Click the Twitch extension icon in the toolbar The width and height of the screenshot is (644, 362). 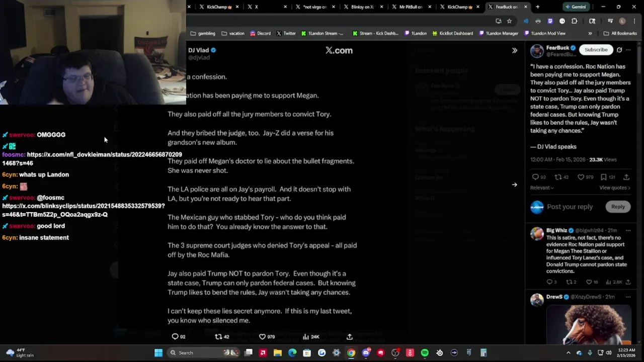550,21
